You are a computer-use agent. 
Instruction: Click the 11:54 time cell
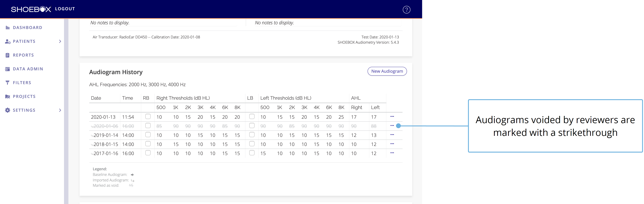(128, 117)
